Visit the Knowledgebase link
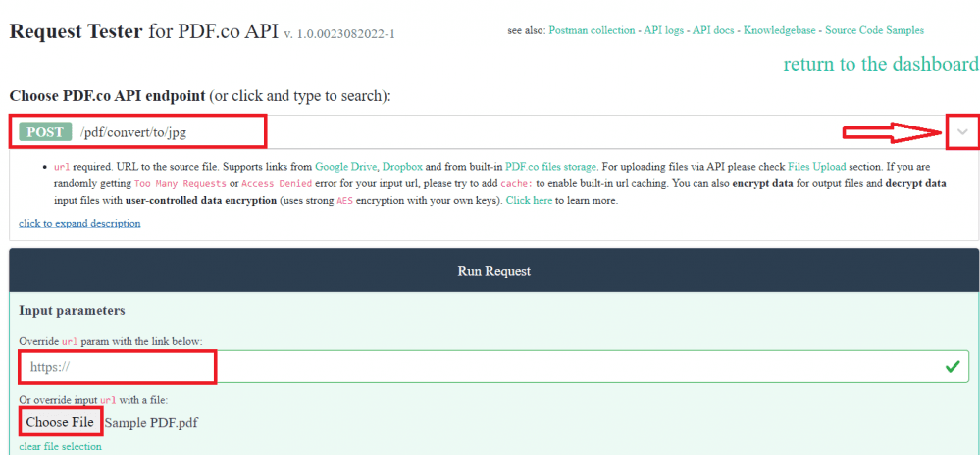The height and width of the screenshot is (455, 980). coord(779,30)
